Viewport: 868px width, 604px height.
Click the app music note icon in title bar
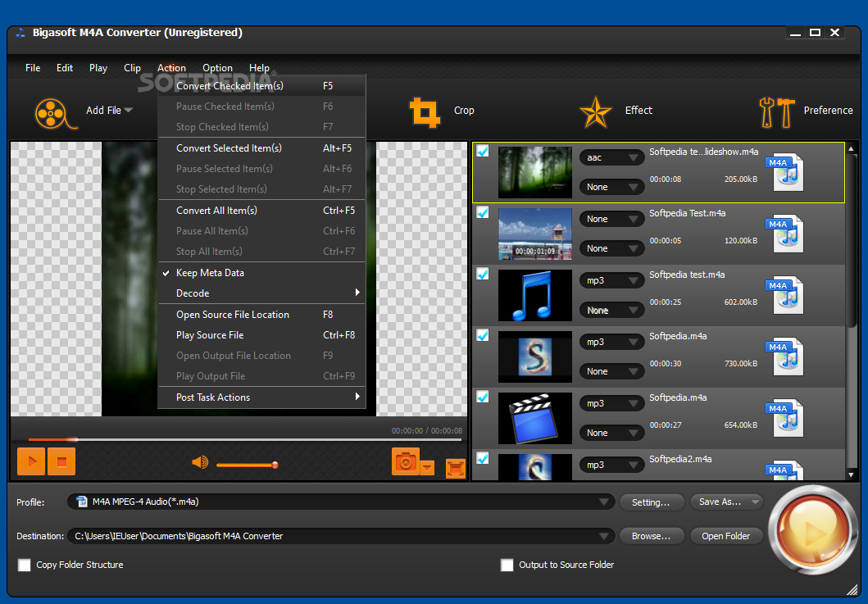pyautogui.click(x=20, y=33)
